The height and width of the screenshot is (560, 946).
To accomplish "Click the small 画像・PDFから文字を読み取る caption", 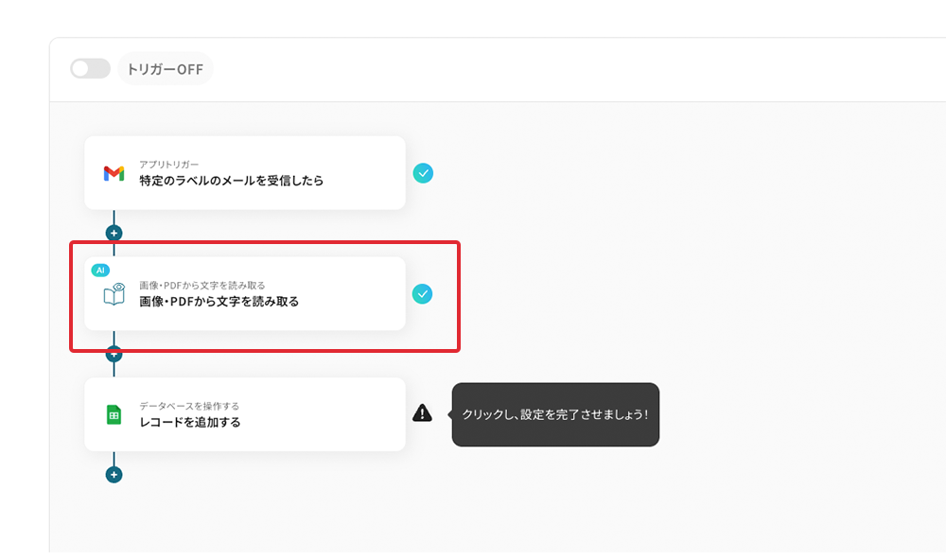I will pos(202,286).
